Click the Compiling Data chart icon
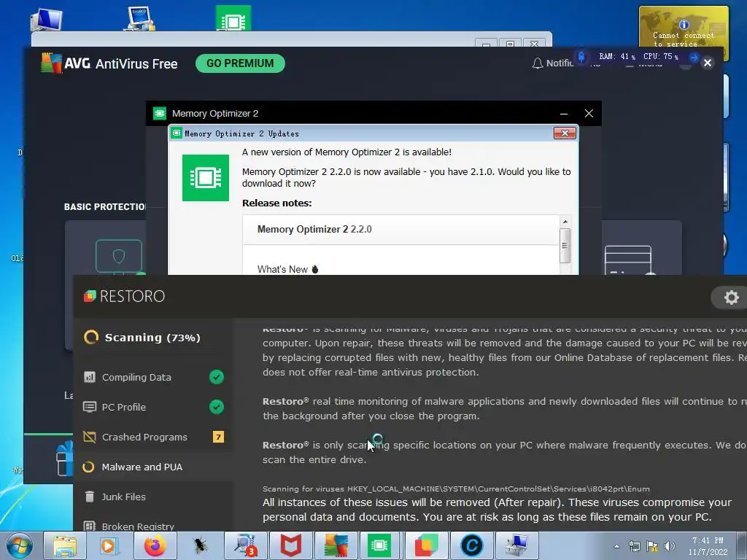The width and height of the screenshot is (747, 560). point(90,377)
